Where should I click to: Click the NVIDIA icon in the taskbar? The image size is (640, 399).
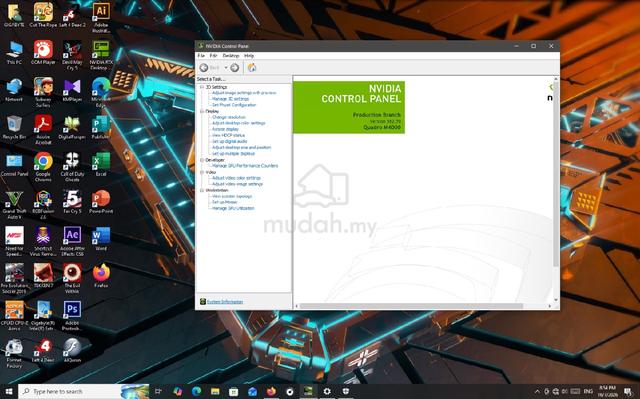(x=308, y=391)
